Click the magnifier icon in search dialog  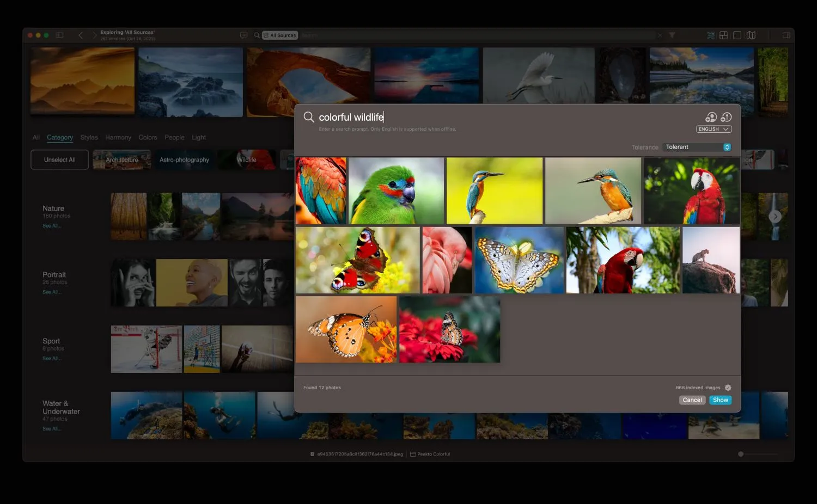coord(308,117)
